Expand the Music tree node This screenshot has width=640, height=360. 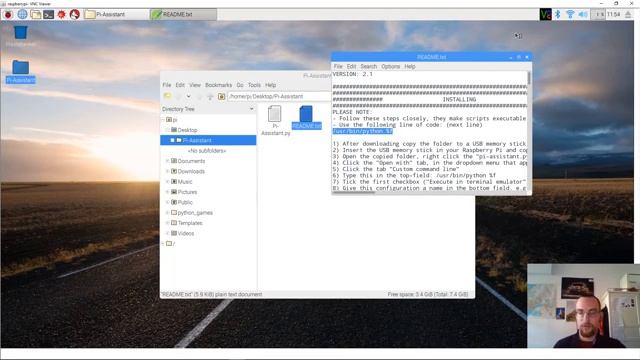tap(167, 182)
